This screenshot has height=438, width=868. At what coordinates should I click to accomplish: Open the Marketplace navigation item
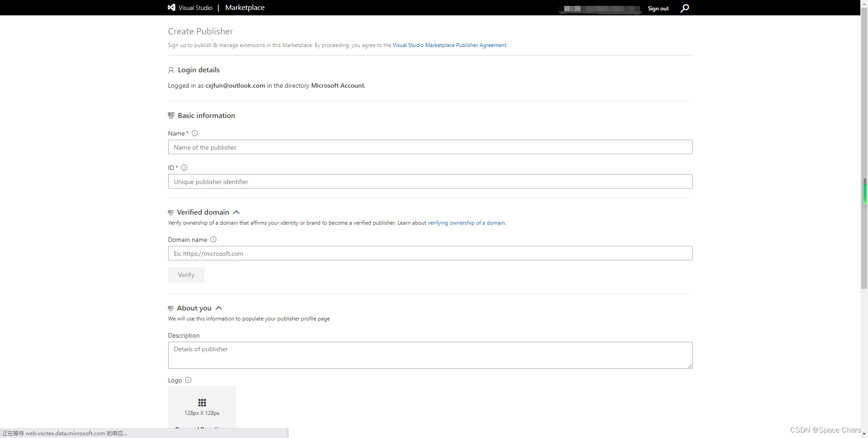[x=245, y=7]
